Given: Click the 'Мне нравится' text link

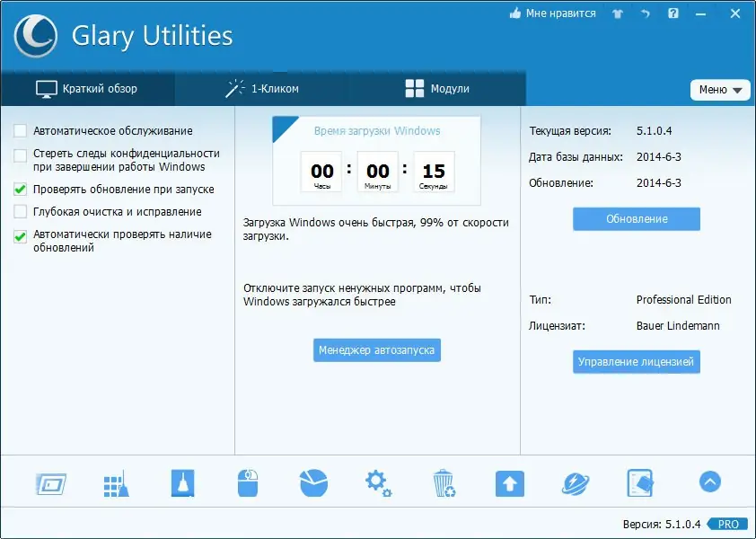Looking at the screenshot, I should point(561,13).
